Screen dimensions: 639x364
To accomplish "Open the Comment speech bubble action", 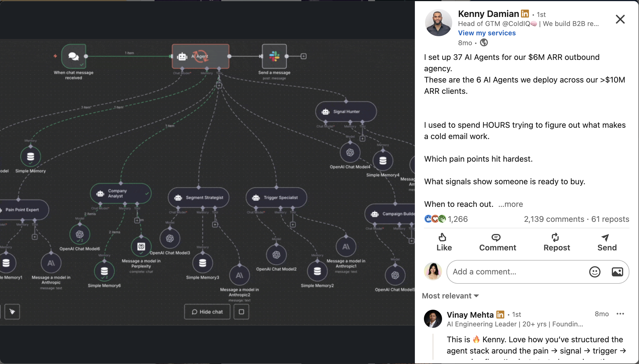I will (496, 237).
